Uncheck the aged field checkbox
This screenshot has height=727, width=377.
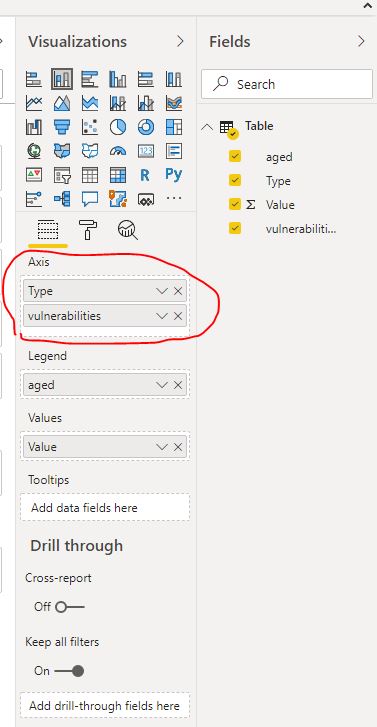click(x=235, y=157)
